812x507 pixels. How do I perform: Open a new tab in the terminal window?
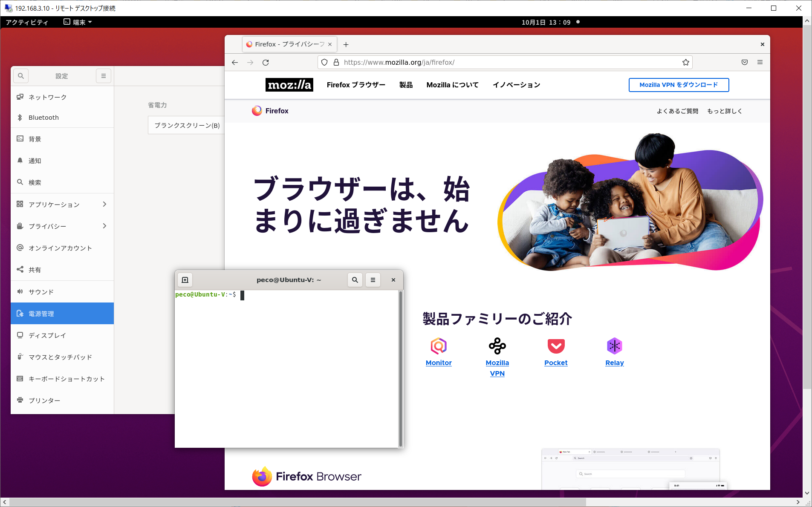click(x=185, y=280)
